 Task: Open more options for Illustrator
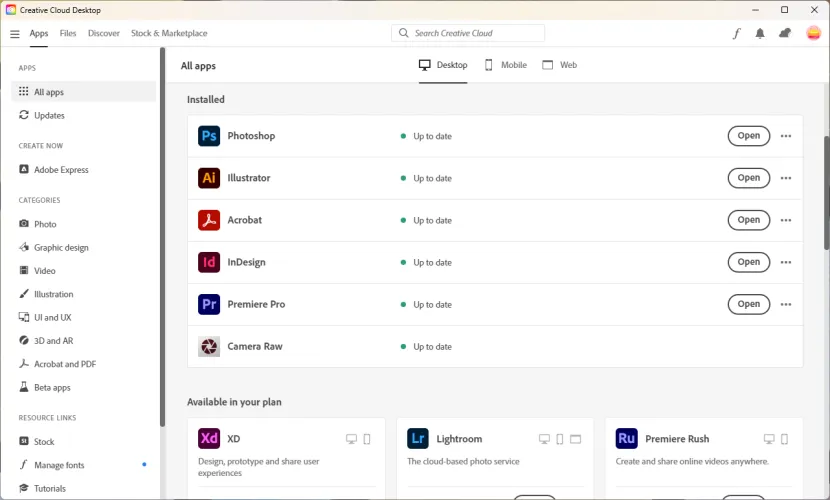tap(786, 178)
